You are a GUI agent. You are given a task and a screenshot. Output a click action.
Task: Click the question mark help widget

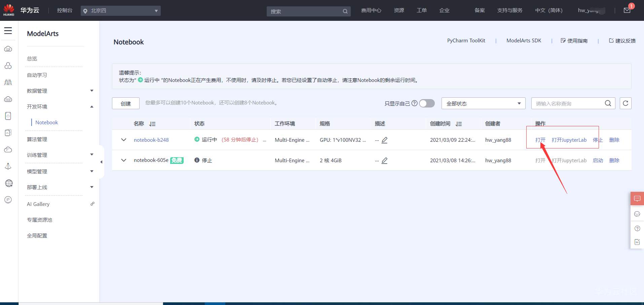pos(637,228)
